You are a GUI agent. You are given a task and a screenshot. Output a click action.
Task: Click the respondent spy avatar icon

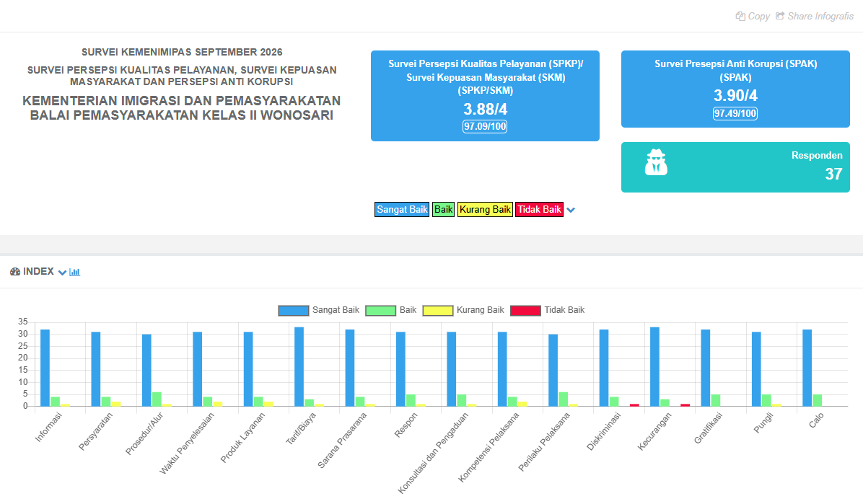[656, 162]
